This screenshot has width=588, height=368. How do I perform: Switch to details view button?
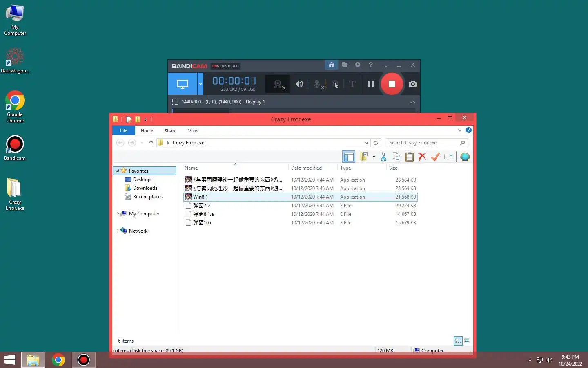pyautogui.click(x=458, y=341)
